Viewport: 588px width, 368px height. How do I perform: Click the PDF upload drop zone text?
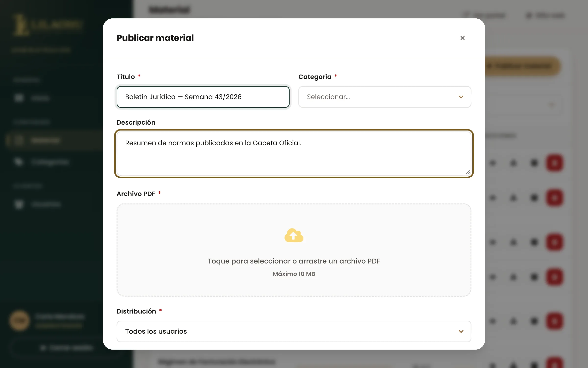click(x=294, y=261)
